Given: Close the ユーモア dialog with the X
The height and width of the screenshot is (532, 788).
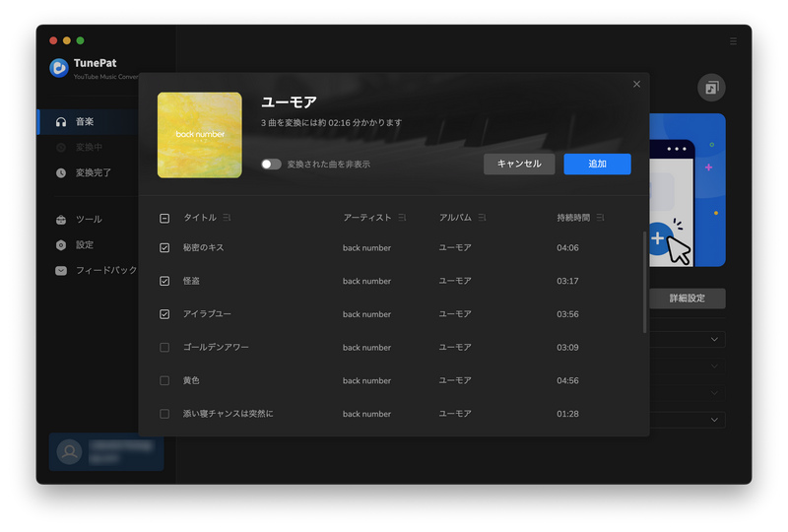Looking at the screenshot, I should 636,84.
